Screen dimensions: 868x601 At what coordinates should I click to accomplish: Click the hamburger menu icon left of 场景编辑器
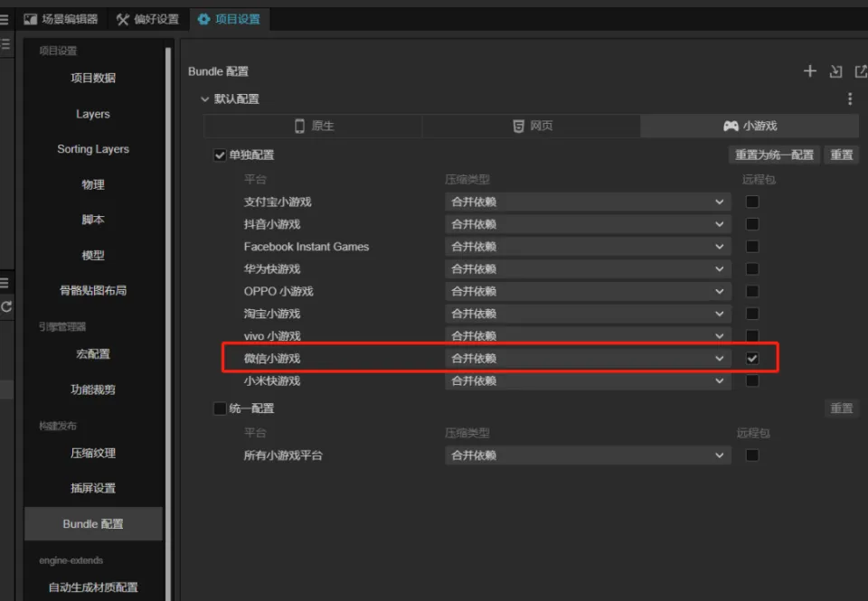(5, 19)
